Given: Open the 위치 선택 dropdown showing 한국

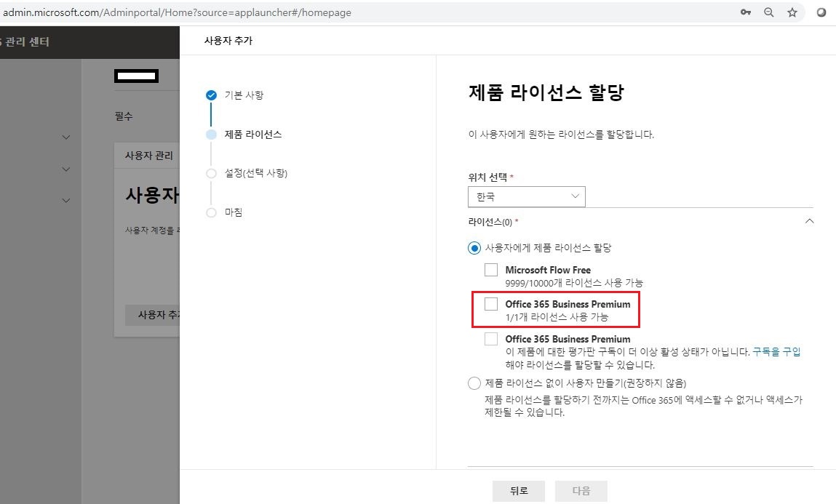Looking at the screenshot, I should tap(526, 196).
